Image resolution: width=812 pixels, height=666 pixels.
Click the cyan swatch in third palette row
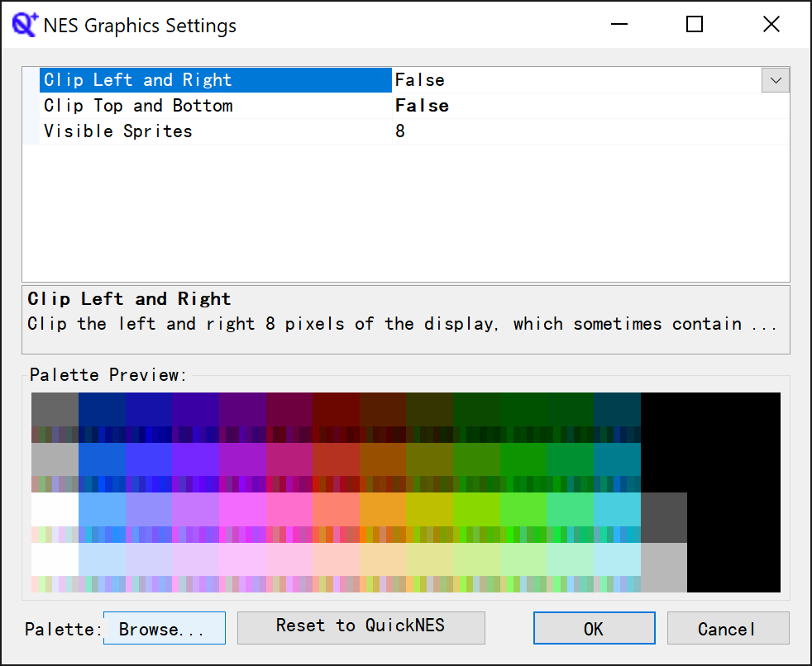pyautogui.click(x=617, y=509)
